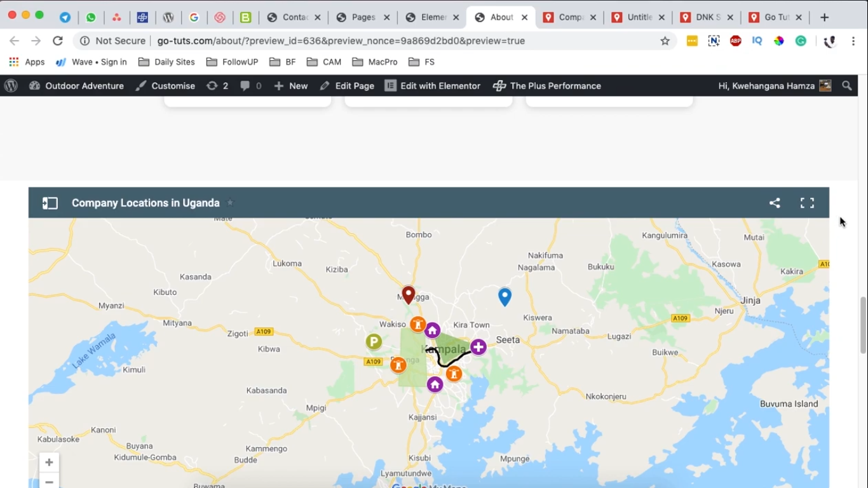Click the dark red pin marker
868x488 pixels.
[x=409, y=295]
